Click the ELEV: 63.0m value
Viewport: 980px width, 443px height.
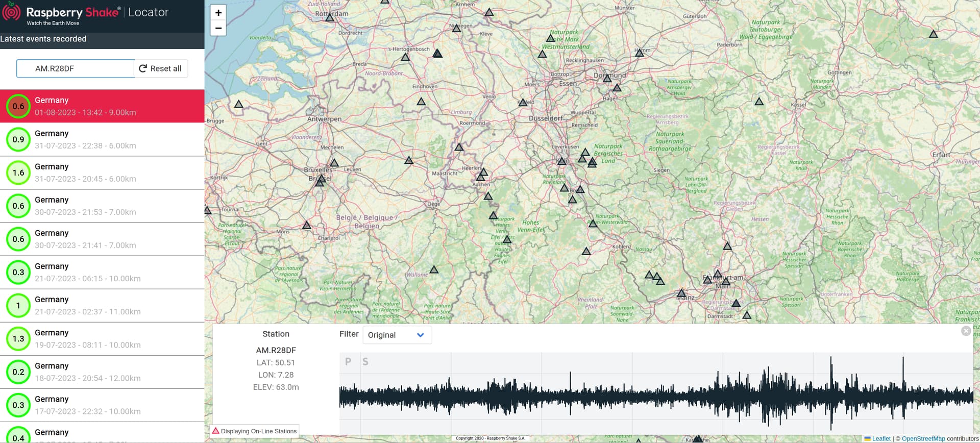click(276, 387)
